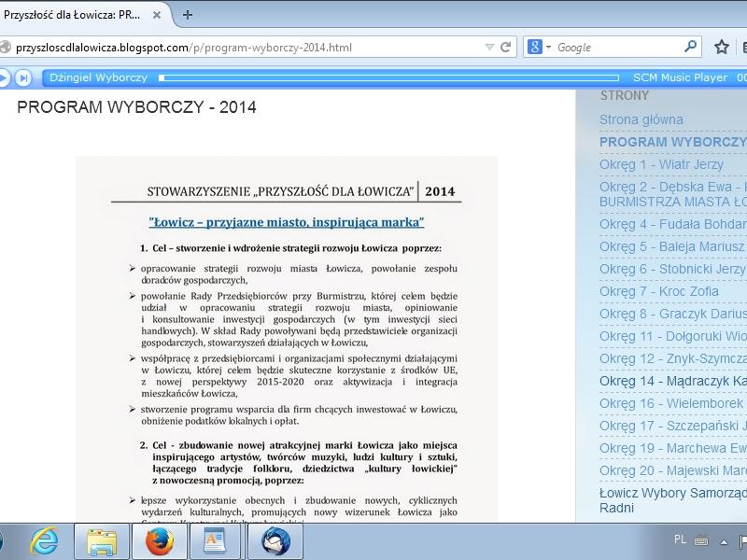Open the URL history dropdown arrow
The image size is (747, 560).
click(x=489, y=48)
